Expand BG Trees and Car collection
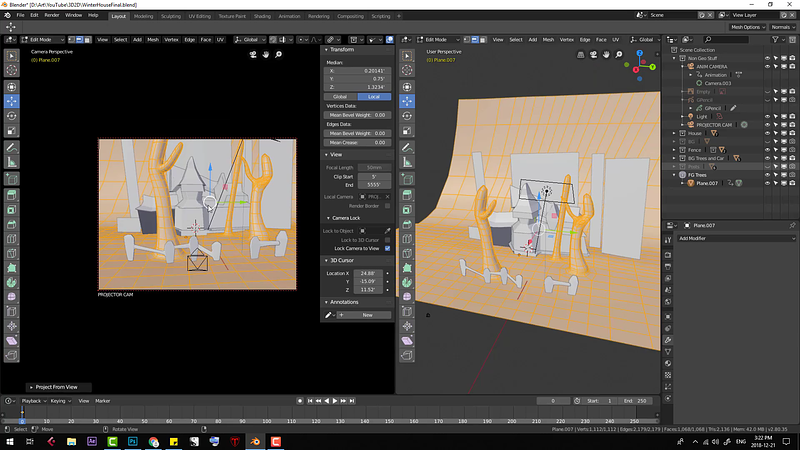Image resolution: width=800 pixels, height=450 pixels. pos(674,158)
